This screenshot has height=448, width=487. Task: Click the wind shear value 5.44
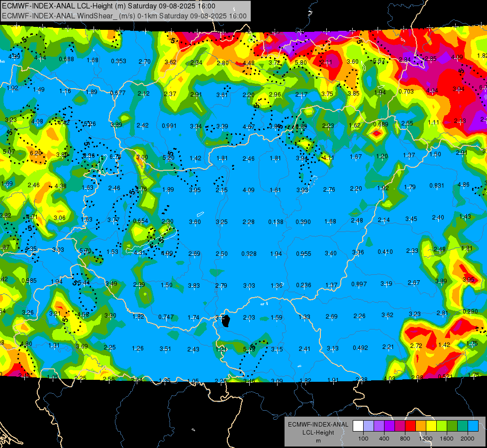pos(84,283)
